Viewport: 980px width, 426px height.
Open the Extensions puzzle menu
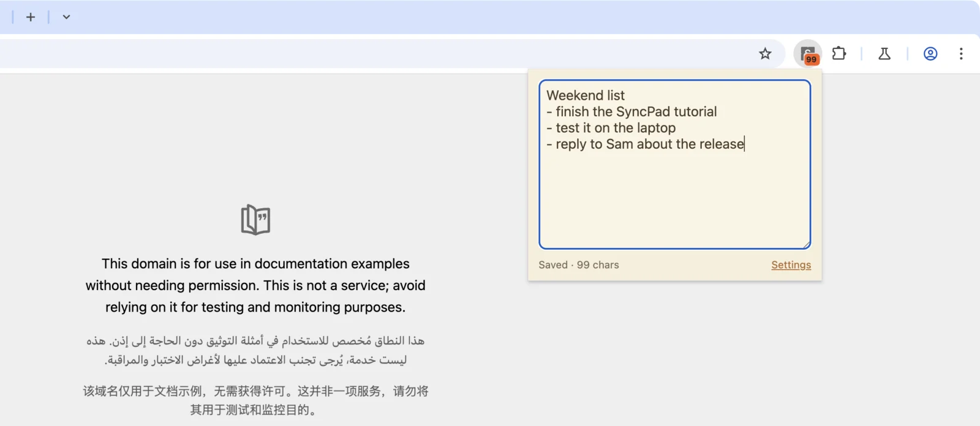[839, 54]
